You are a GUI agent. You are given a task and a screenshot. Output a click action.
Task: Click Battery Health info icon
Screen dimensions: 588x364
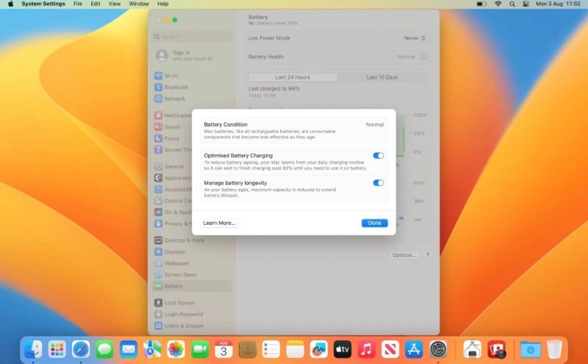pyautogui.click(x=423, y=57)
